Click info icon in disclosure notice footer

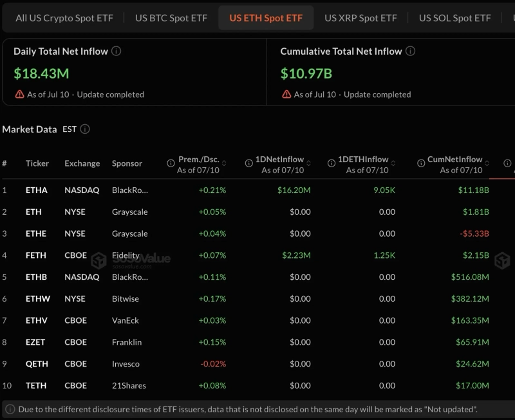point(10,409)
